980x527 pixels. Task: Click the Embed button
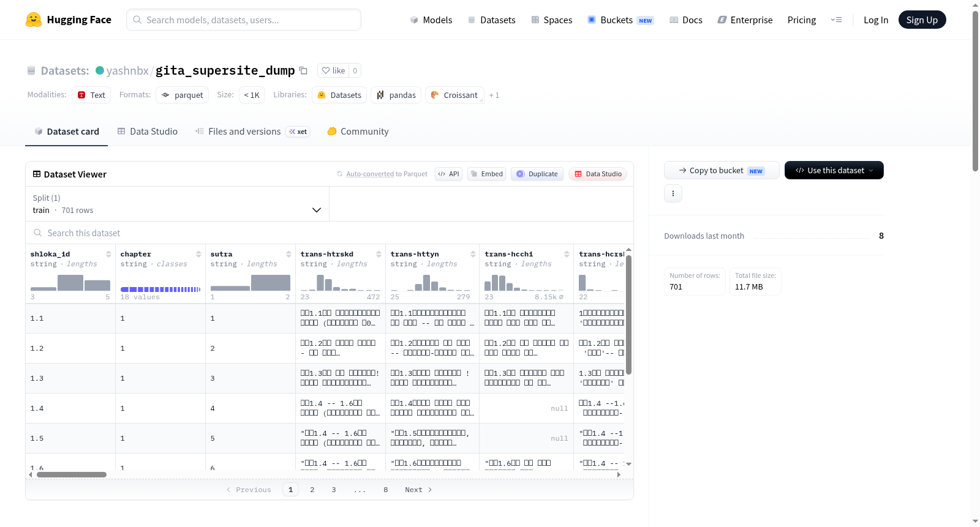coord(487,174)
